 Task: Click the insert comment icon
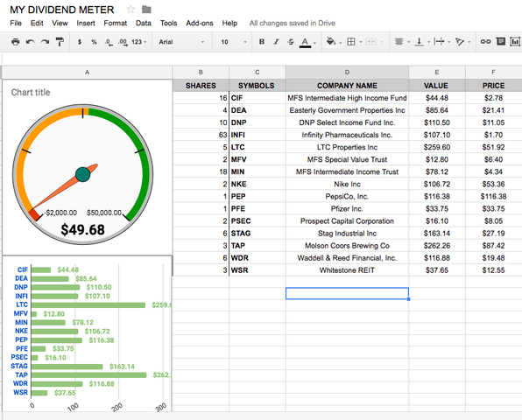(x=500, y=42)
